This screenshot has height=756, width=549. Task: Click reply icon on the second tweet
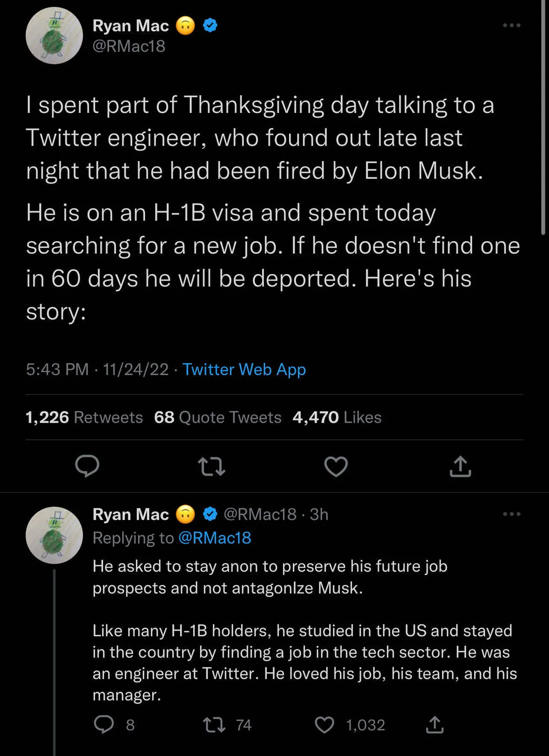[104, 724]
